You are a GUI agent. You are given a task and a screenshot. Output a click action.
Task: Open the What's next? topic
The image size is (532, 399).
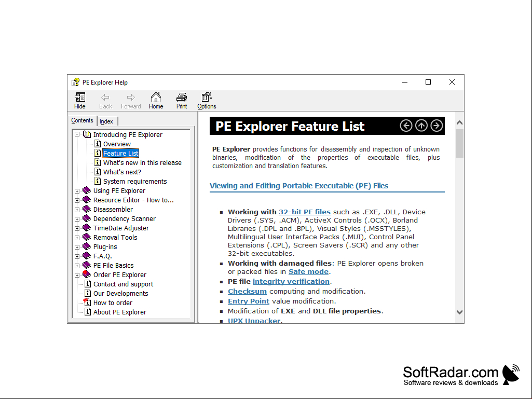coord(122,172)
